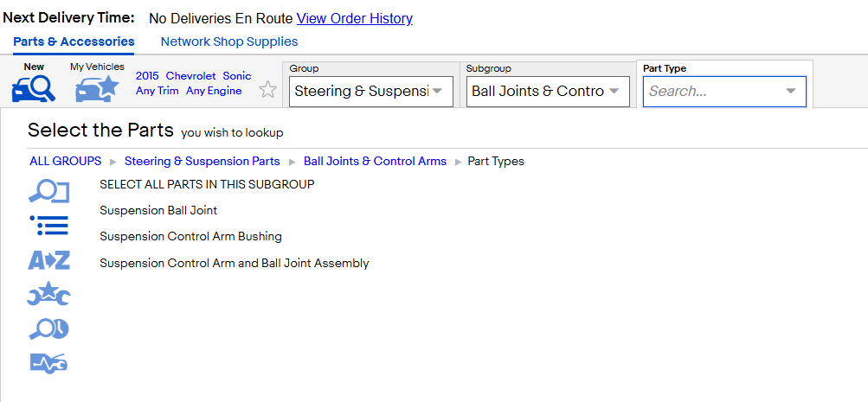Select Suspension Control Arm Bushing
This screenshot has height=402, width=868.
coord(190,236)
